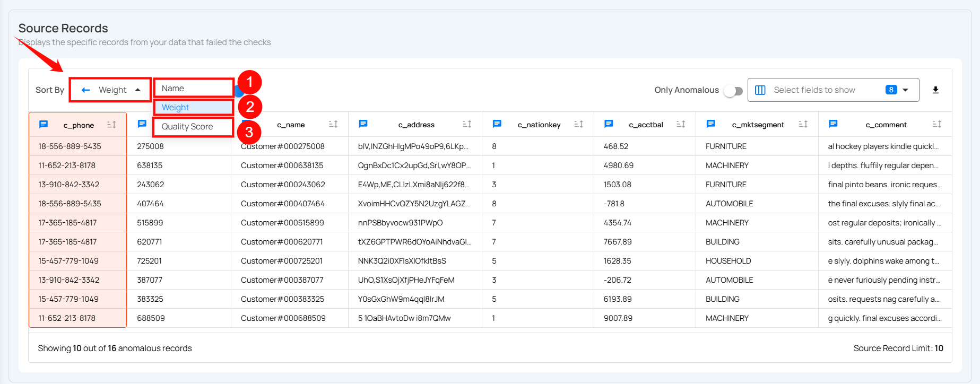980x384 pixels.
Task: Click the blue 8 selected-fields badge
Action: point(891,90)
